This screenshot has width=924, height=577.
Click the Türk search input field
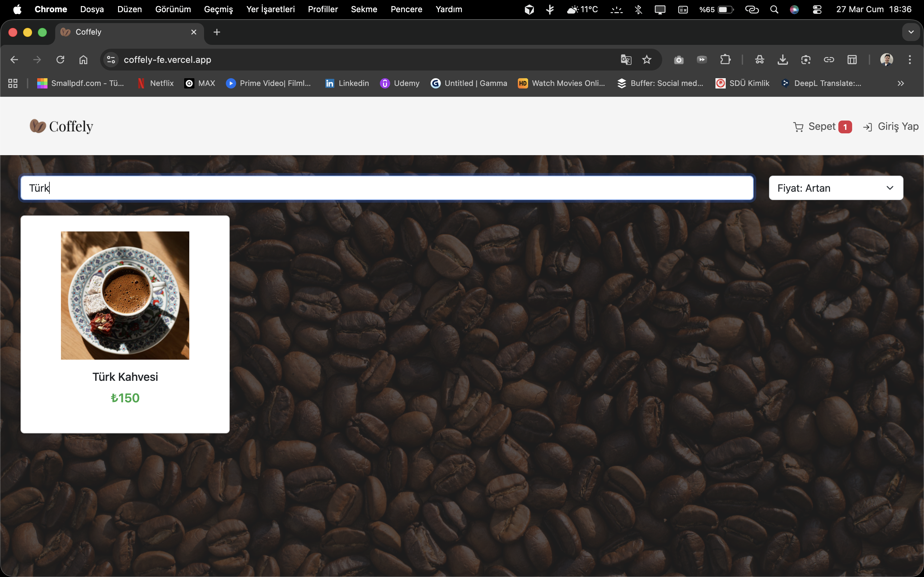pos(386,188)
